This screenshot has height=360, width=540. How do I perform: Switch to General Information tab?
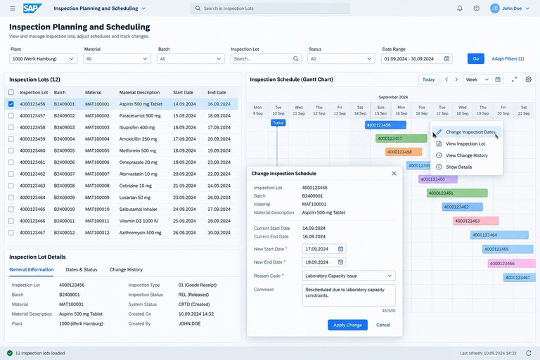click(x=31, y=270)
